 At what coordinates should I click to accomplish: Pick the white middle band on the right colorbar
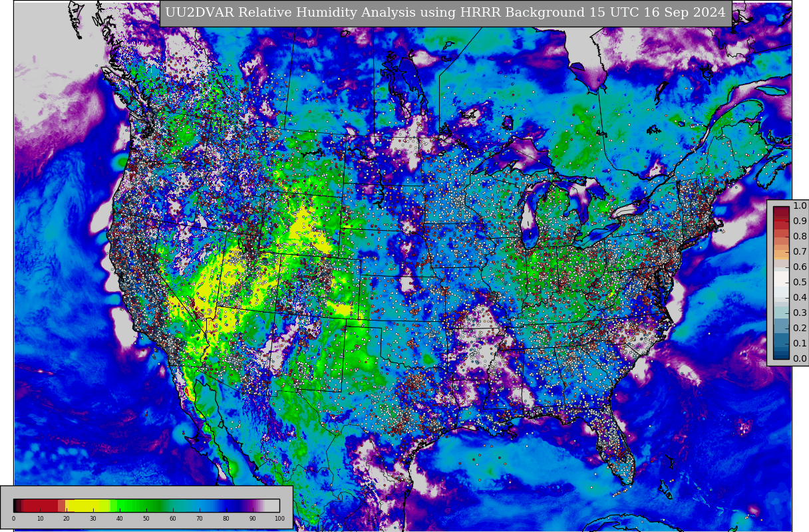[x=781, y=279]
